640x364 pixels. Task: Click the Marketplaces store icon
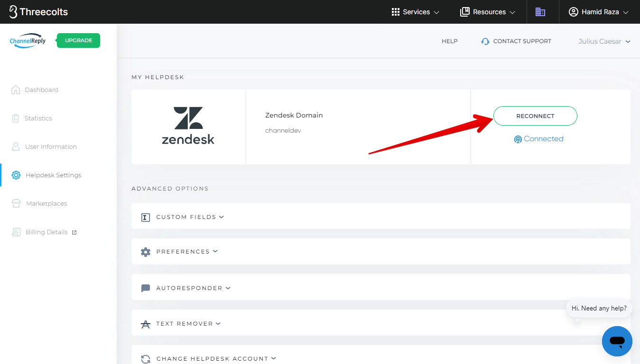point(17,203)
